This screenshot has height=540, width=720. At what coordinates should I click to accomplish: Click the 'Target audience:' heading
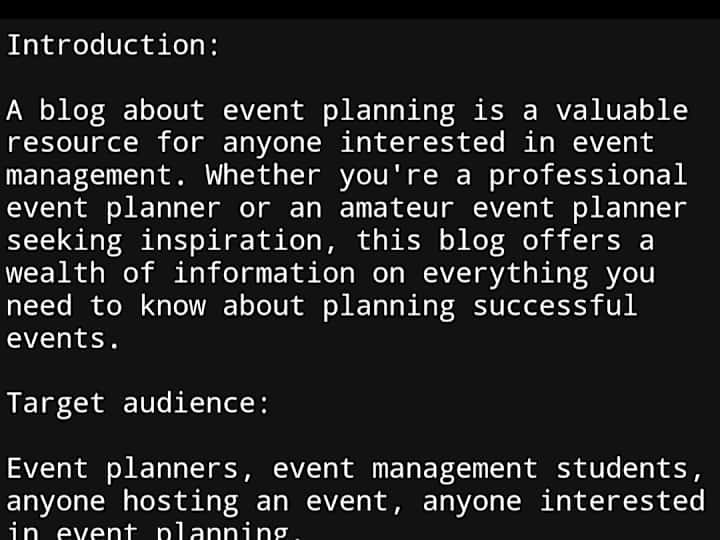pyautogui.click(x=138, y=403)
